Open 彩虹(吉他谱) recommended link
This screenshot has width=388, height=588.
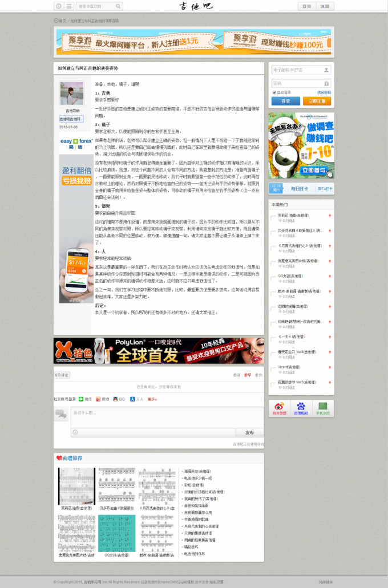coord(194,485)
